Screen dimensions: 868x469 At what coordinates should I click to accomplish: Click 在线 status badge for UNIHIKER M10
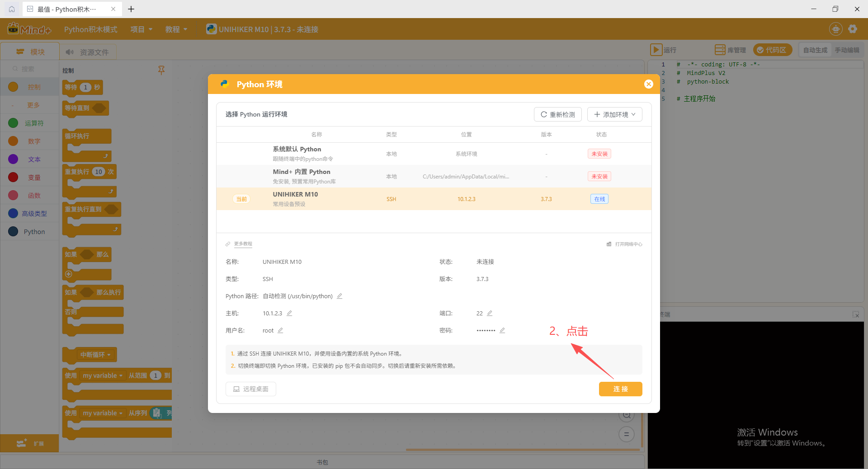tap(599, 199)
